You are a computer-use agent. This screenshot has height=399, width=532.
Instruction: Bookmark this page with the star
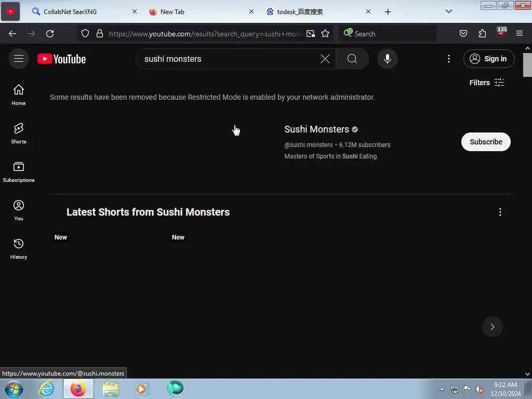(x=325, y=33)
